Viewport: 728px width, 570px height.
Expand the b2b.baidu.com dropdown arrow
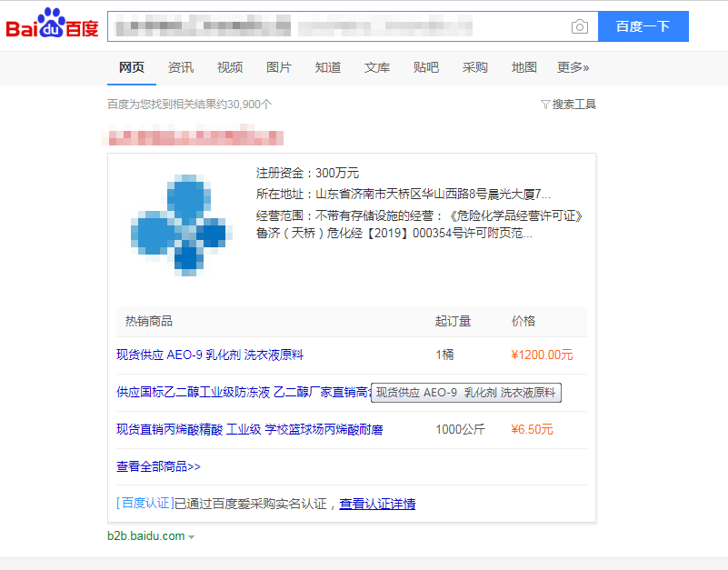tap(192, 537)
